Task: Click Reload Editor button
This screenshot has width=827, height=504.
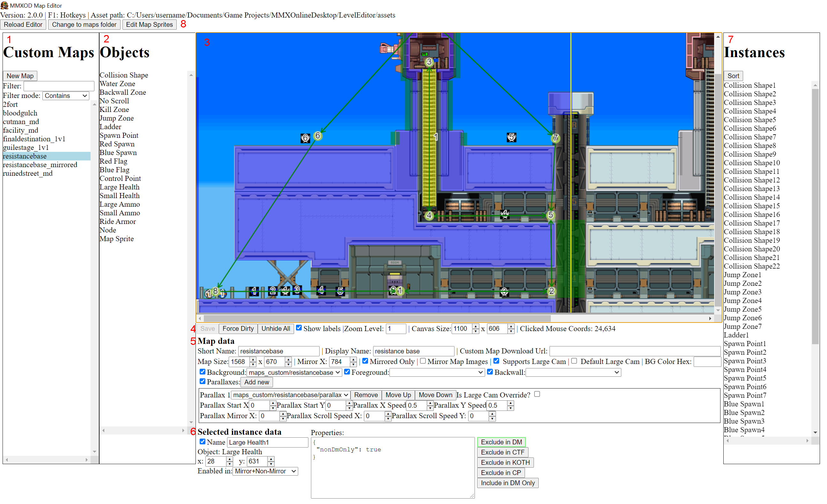Action: click(x=23, y=25)
